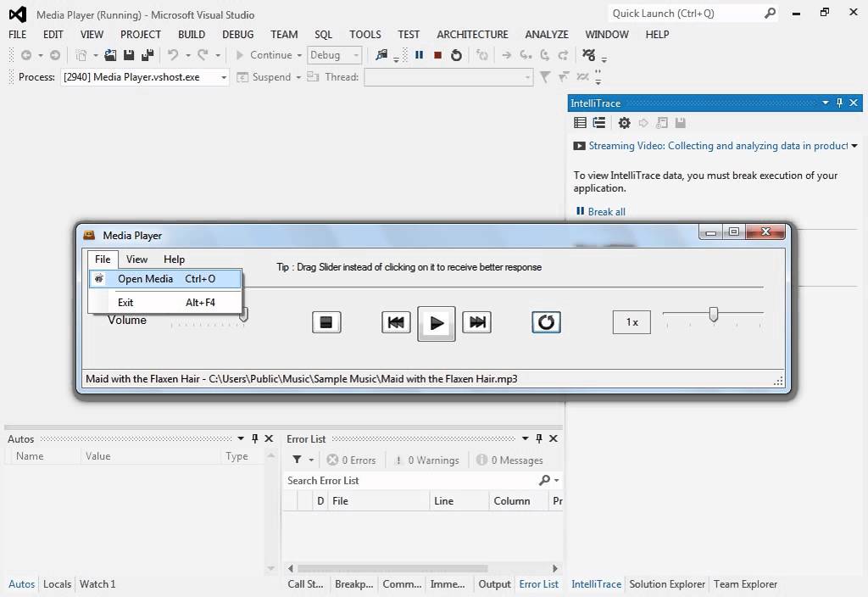
Task: Click the Break All pause icon in debug toolbar
Action: tap(419, 55)
